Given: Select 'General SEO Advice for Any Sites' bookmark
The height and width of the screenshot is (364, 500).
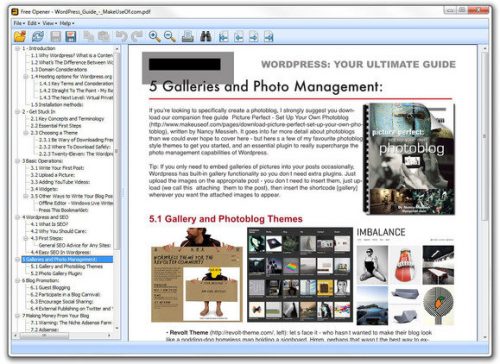Looking at the screenshot, I should (75, 245).
